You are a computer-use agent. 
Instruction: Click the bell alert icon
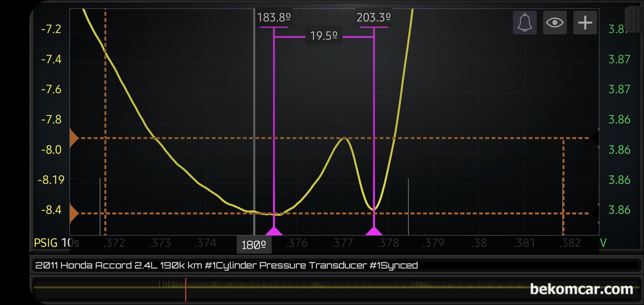(x=525, y=23)
